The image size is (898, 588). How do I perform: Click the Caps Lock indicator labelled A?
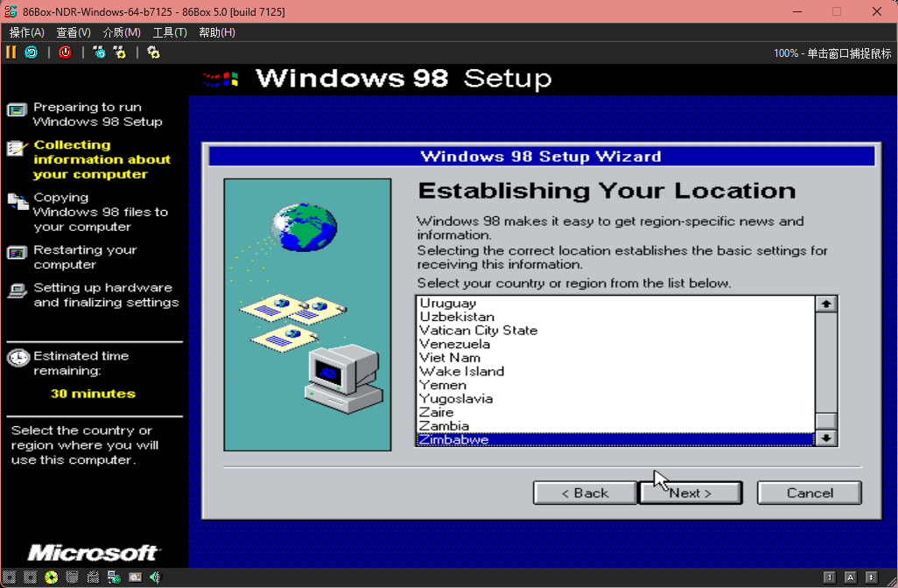(x=851, y=577)
